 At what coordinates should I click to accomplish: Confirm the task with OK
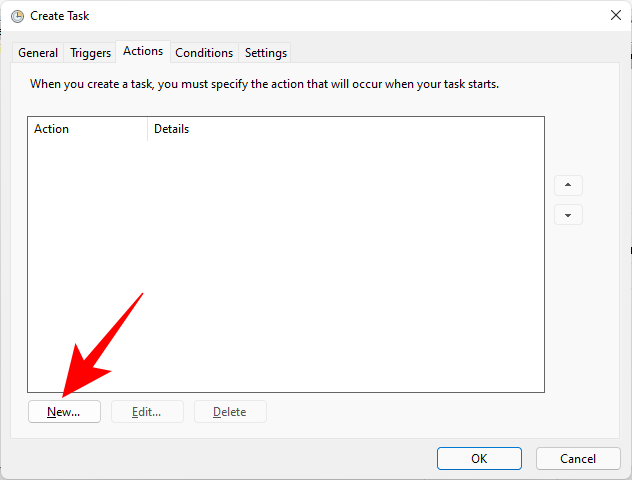479,458
